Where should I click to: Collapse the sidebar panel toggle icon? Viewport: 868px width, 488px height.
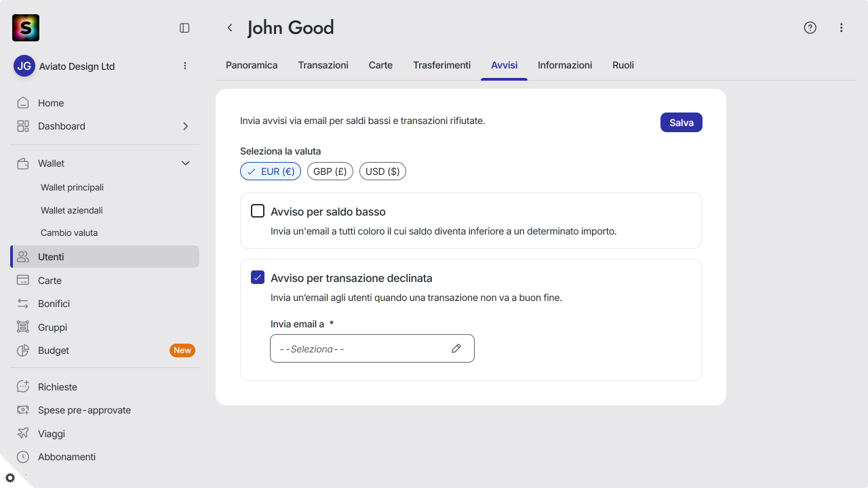(184, 28)
